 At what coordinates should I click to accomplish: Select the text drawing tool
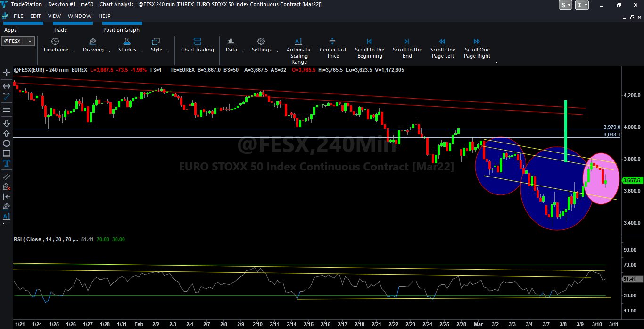7,163
